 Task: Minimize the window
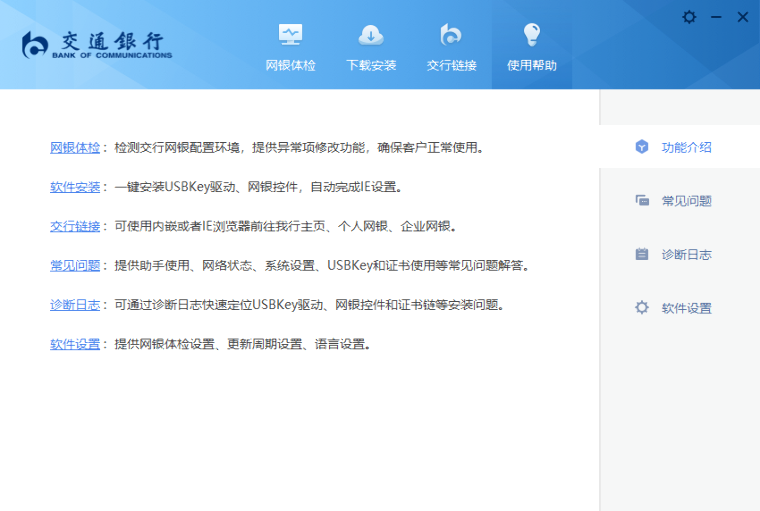point(716,17)
